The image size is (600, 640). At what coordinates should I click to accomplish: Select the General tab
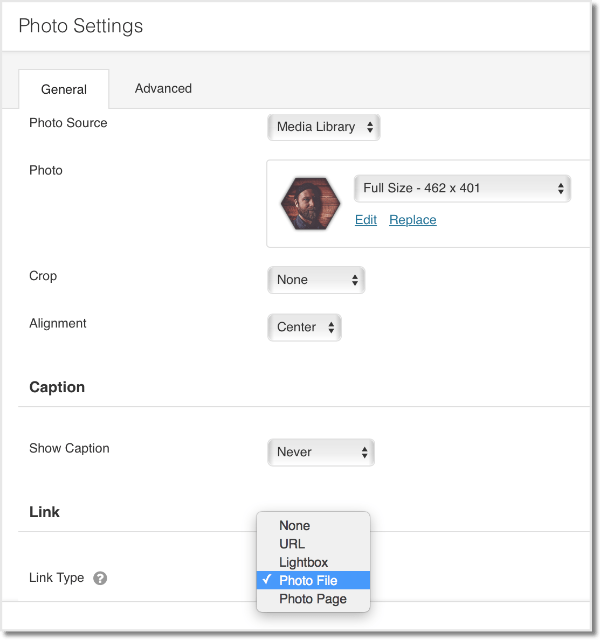click(x=64, y=89)
